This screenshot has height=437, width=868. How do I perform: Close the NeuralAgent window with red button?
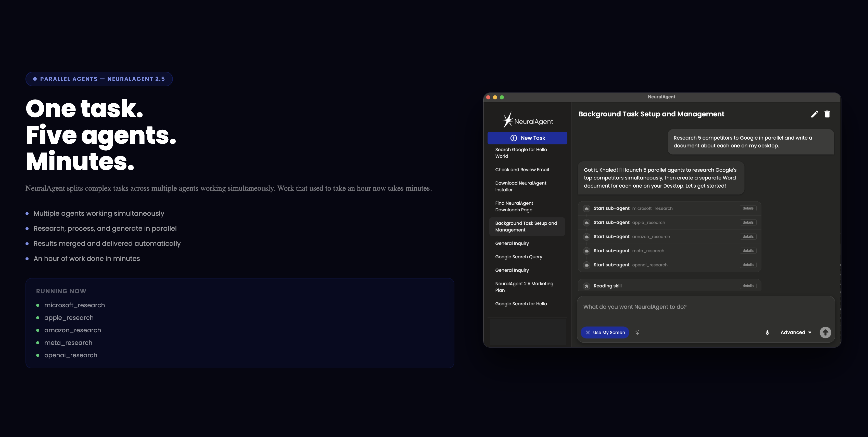(x=488, y=98)
